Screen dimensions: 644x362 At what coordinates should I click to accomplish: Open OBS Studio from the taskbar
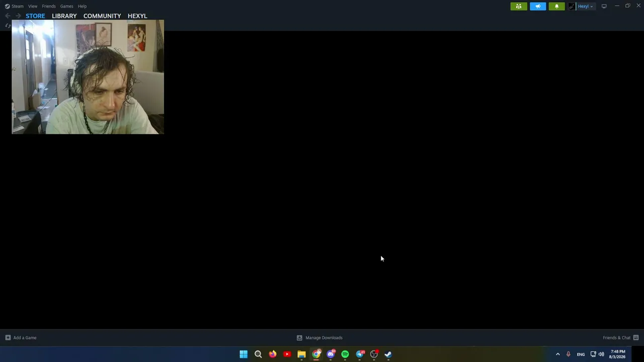pos(374,354)
